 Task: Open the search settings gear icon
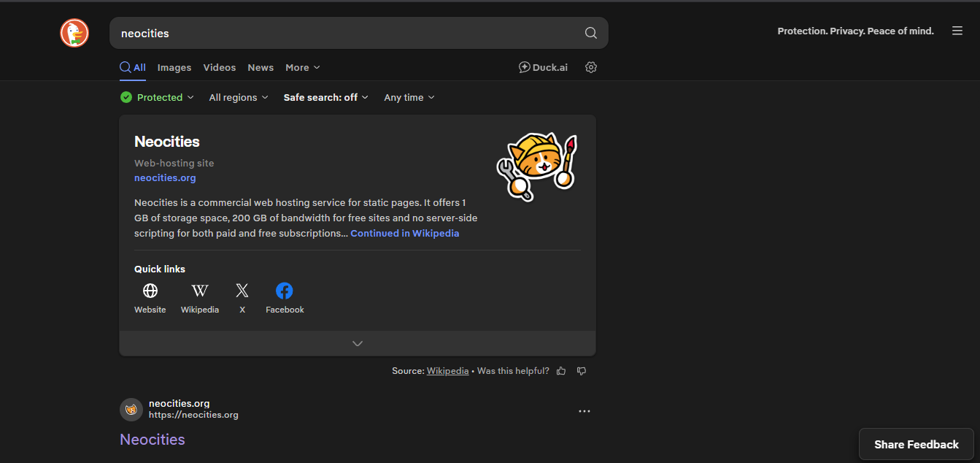(x=591, y=67)
